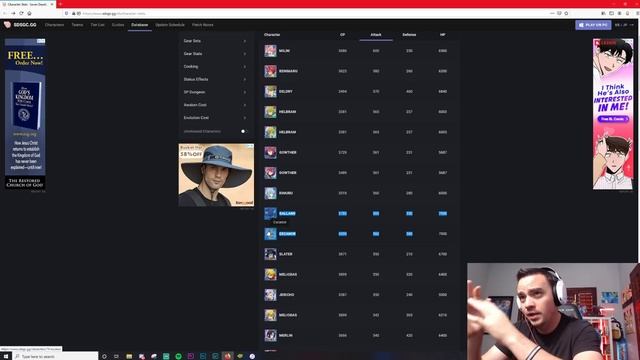Open File Explorer from the taskbar

(129, 356)
